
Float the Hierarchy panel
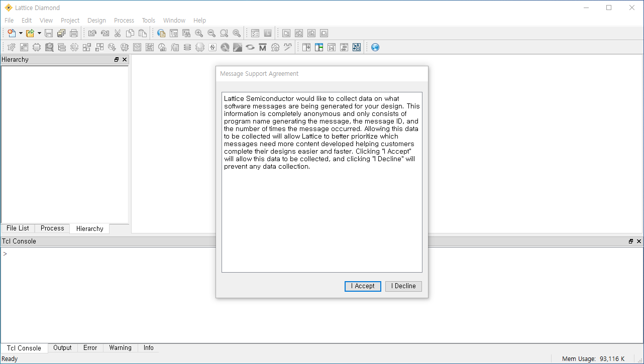point(117,60)
